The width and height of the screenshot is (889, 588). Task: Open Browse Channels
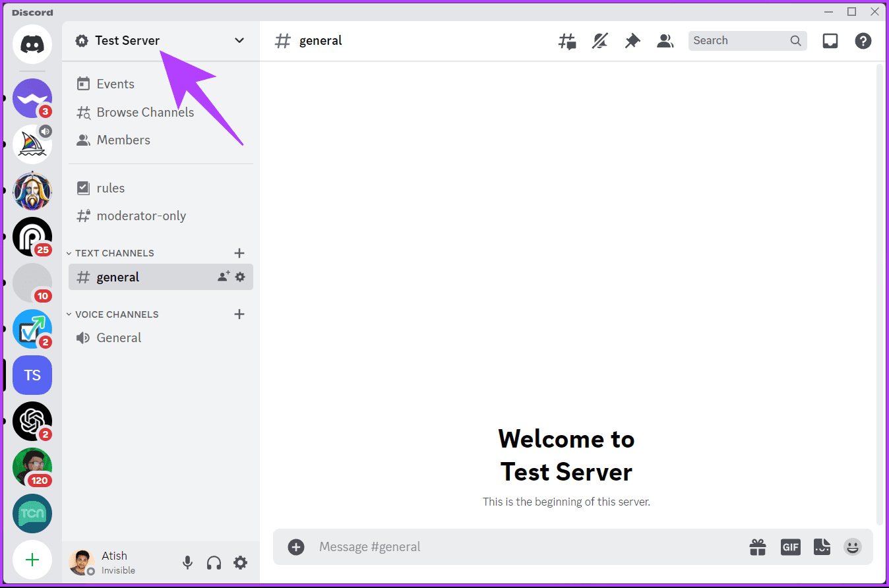coord(145,112)
